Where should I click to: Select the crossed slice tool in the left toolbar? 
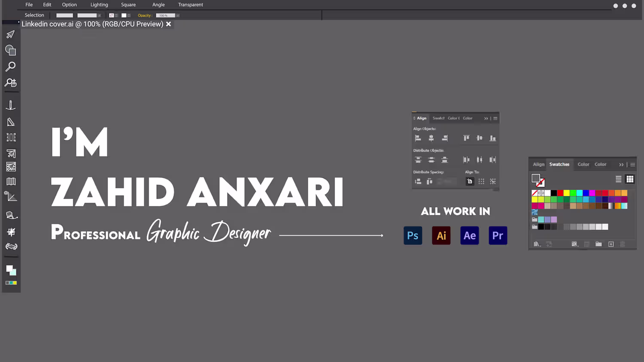pos(11,232)
